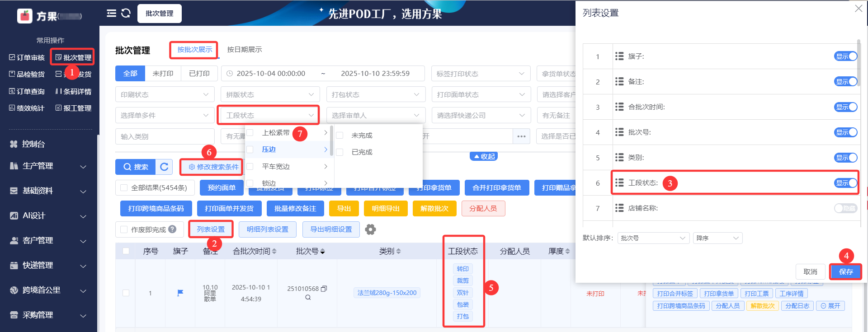Open 报工管理 in the 常用操作 sidebar
The width and height of the screenshot is (868, 332).
(x=73, y=108)
